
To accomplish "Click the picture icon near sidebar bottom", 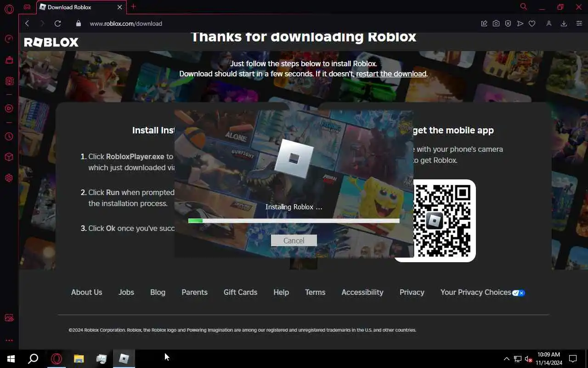I will [9, 318].
